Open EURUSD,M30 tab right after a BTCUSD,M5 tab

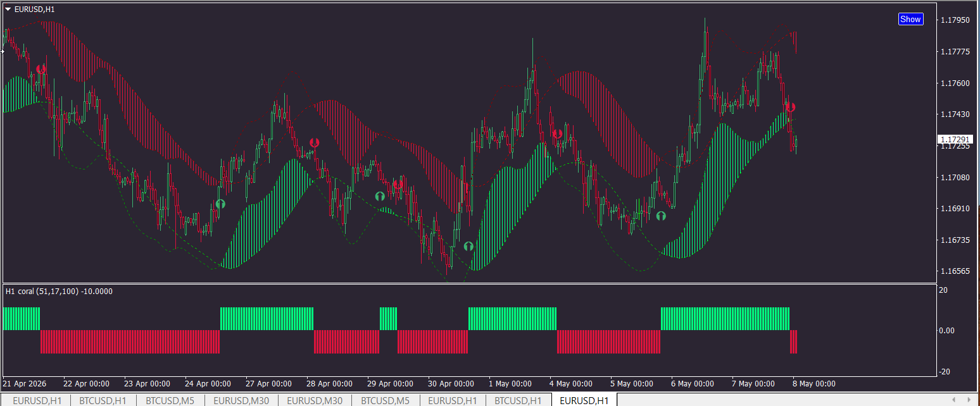(241, 400)
